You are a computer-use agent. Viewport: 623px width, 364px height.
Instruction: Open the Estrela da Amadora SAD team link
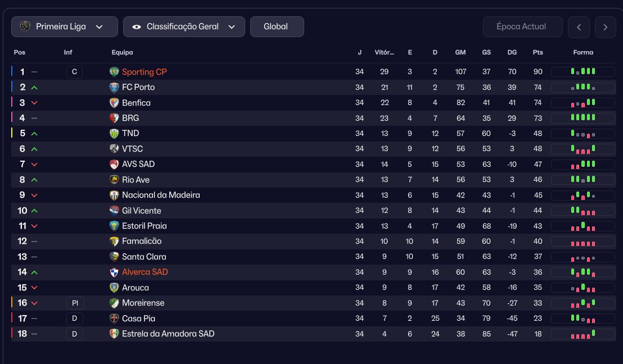(168, 334)
